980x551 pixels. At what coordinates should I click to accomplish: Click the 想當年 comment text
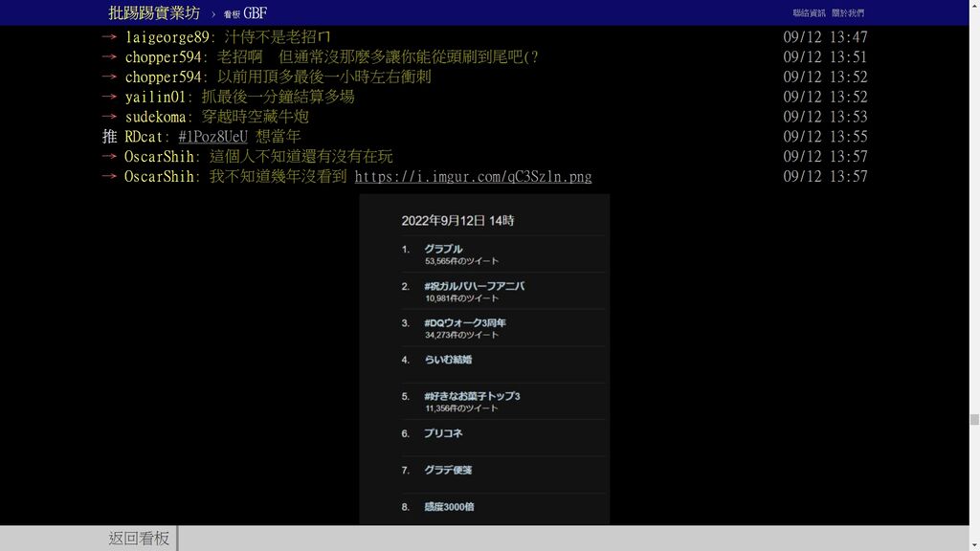(278, 137)
